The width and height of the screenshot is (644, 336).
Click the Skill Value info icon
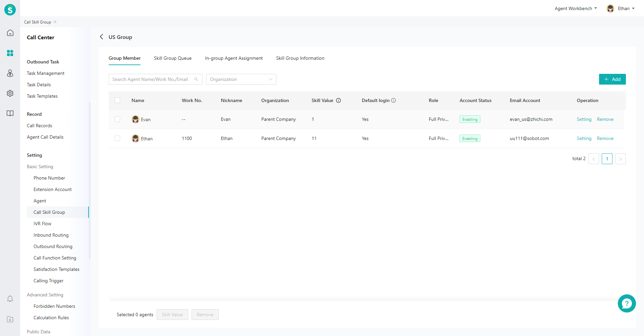click(x=338, y=100)
